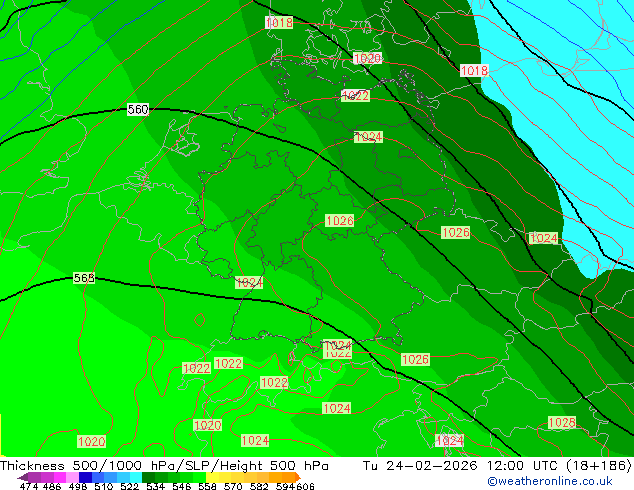Click the 1018 isobar label beside cyan area
This screenshot has height=490, width=634.
click(x=474, y=71)
